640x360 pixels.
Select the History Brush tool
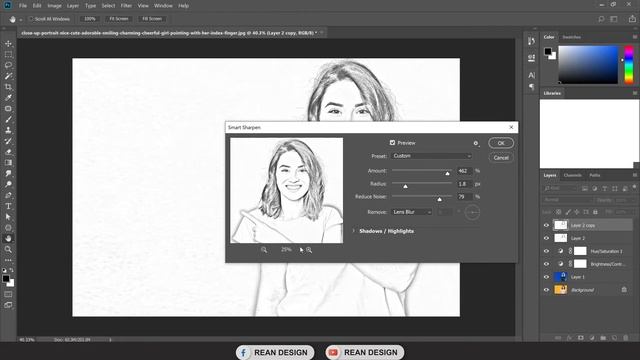tap(8, 141)
